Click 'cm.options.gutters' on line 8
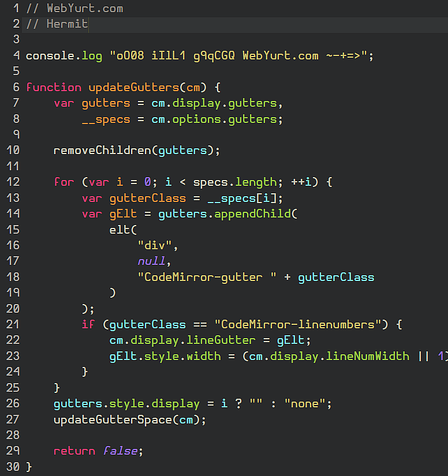The height and width of the screenshot is (476, 448). [x=214, y=119]
